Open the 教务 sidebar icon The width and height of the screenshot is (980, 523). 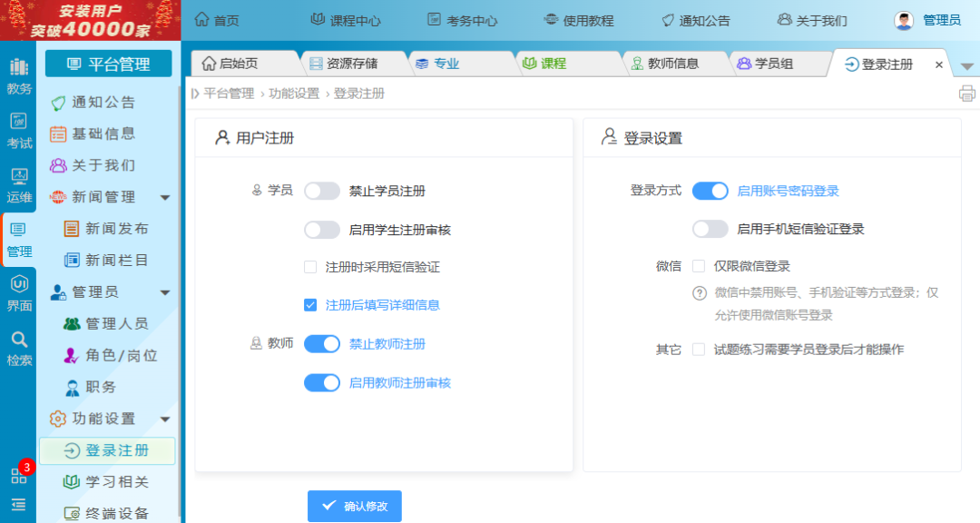[x=19, y=76]
